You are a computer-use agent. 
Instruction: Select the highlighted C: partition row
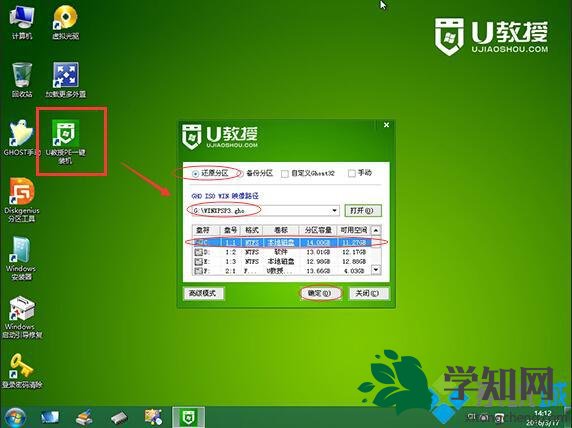tap(282, 242)
